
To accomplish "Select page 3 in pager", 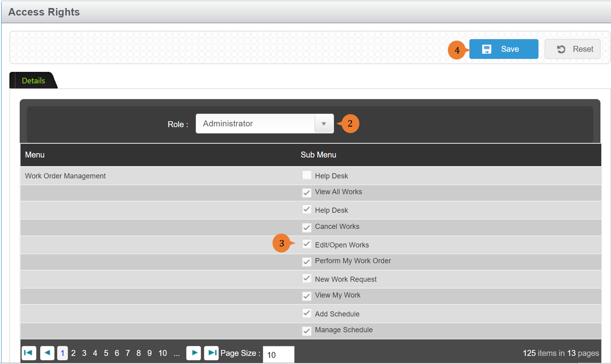I will [x=84, y=353].
